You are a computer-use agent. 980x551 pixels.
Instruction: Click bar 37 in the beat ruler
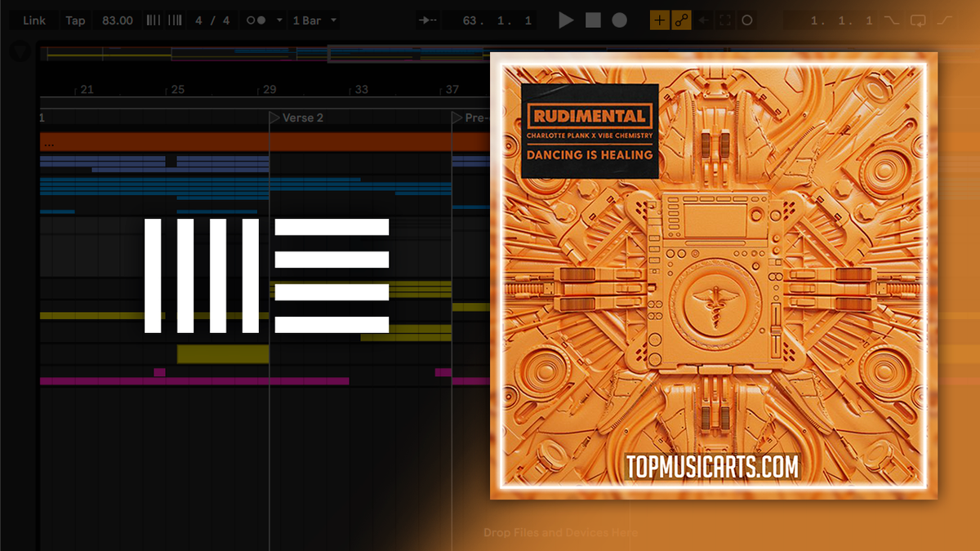coord(452,90)
